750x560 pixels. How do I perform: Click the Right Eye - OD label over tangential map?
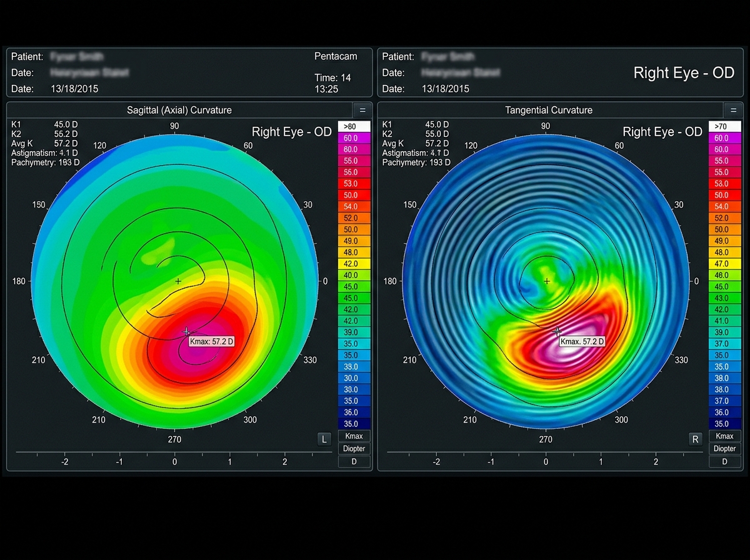point(662,132)
